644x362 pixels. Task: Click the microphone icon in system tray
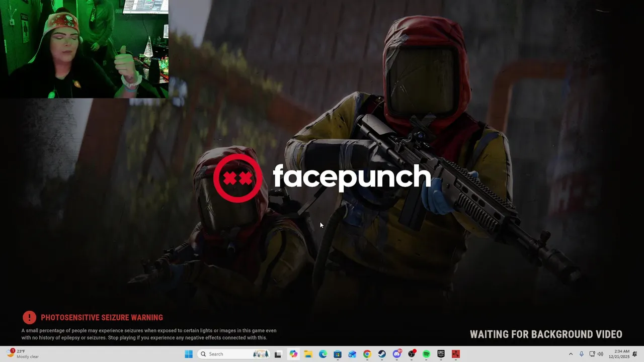582,354
